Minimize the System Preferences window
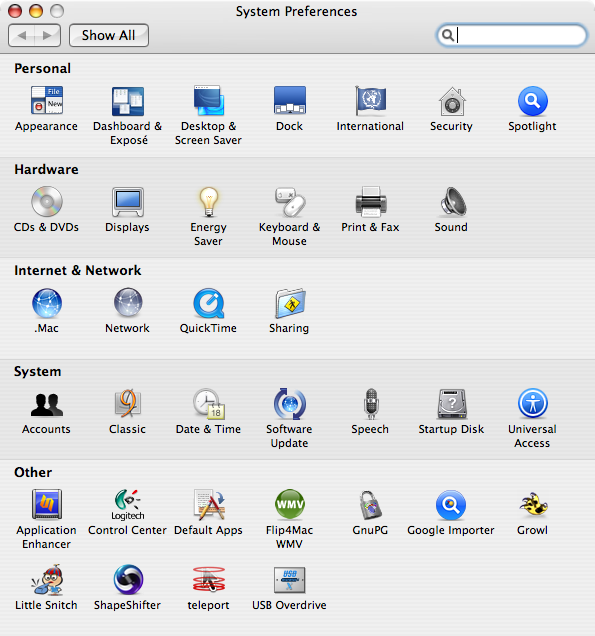The image size is (595, 636). click(x=36, y=11)
